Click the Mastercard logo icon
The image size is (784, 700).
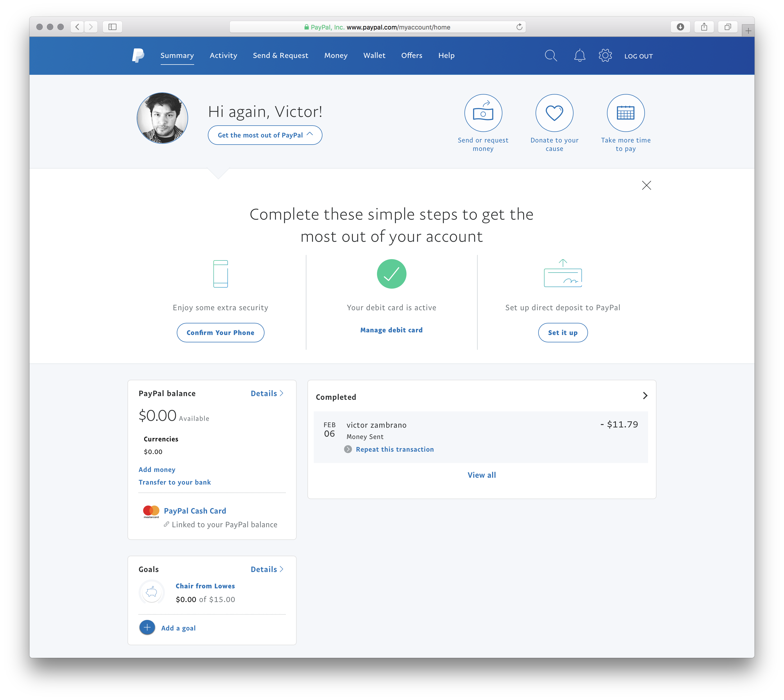(151, 511)
